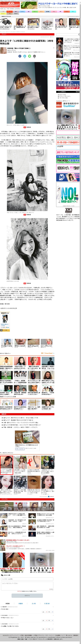Click the 投稿する submit comment button
81x644 pixels.
[27, 596]
